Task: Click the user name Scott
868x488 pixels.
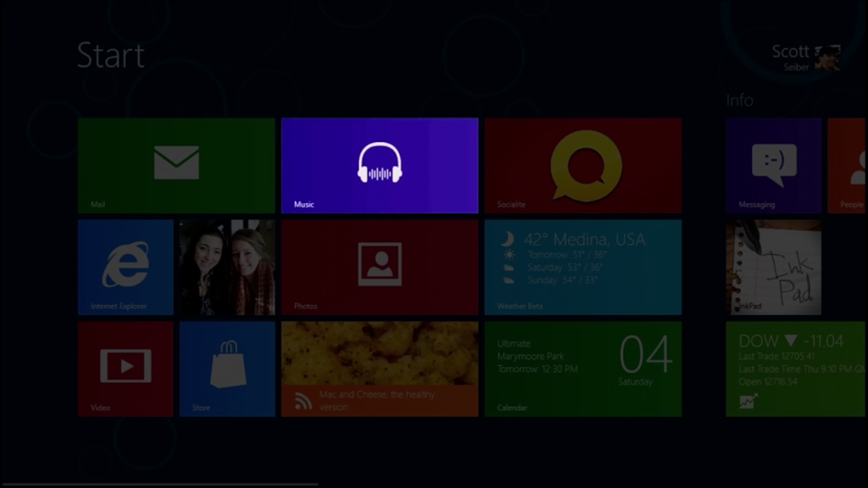Action: coord(791,52)
